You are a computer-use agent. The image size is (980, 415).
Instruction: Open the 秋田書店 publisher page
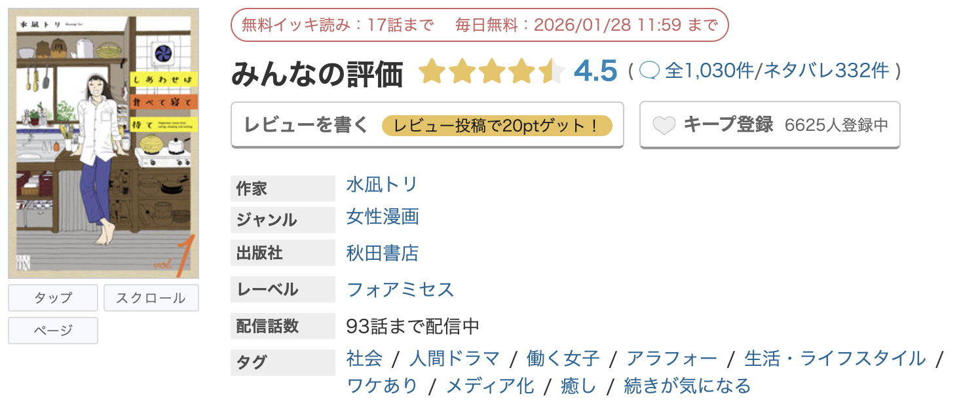coord(382,253)
